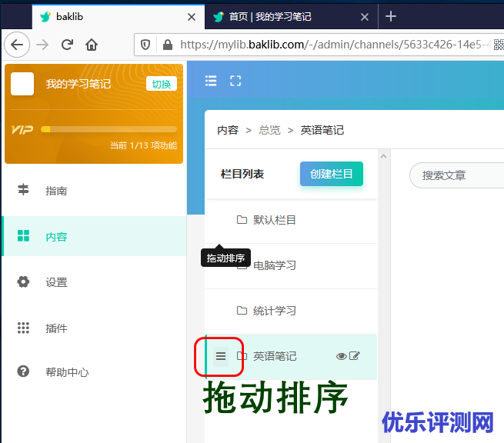Open the 插件 sidebar item
This screenshot has height=443, width=504.
[56, 328]
